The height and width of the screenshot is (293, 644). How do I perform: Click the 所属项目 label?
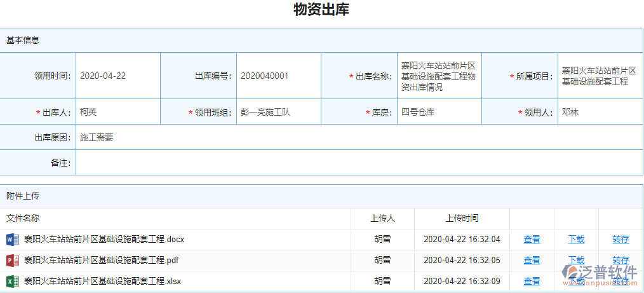tap(532, 76)
